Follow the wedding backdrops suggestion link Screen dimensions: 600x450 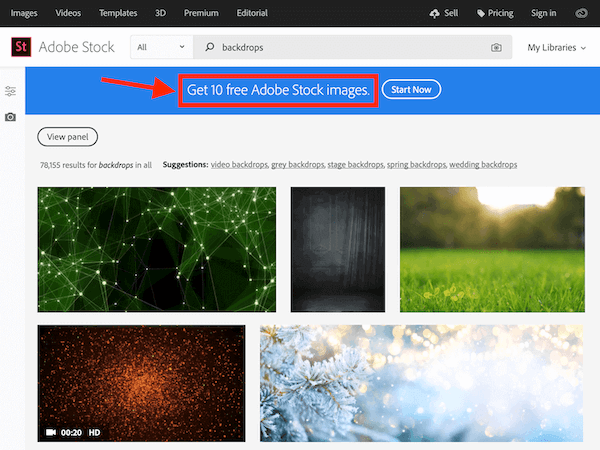pyautogui.click(x=483, y=164)
